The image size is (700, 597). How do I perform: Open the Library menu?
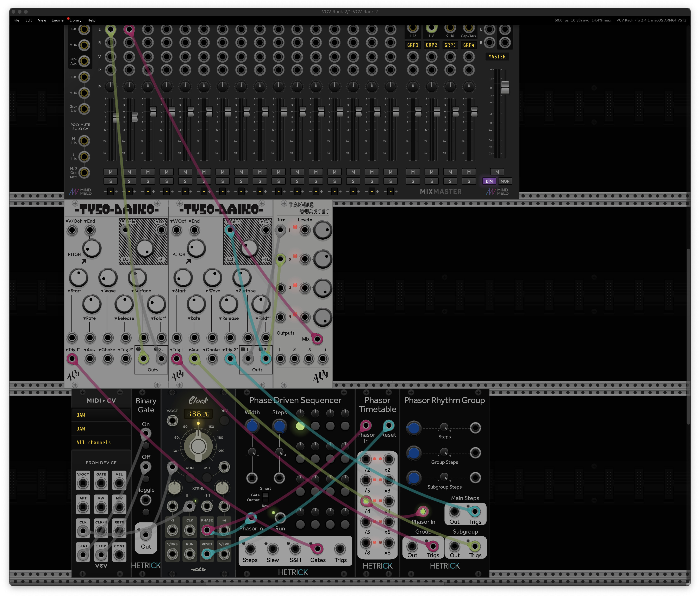75,20
